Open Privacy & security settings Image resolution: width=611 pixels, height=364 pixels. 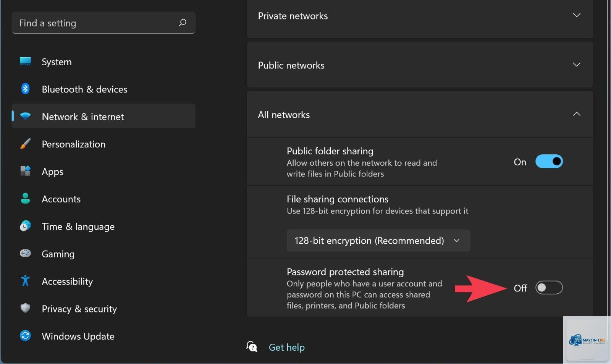point(103,309)
